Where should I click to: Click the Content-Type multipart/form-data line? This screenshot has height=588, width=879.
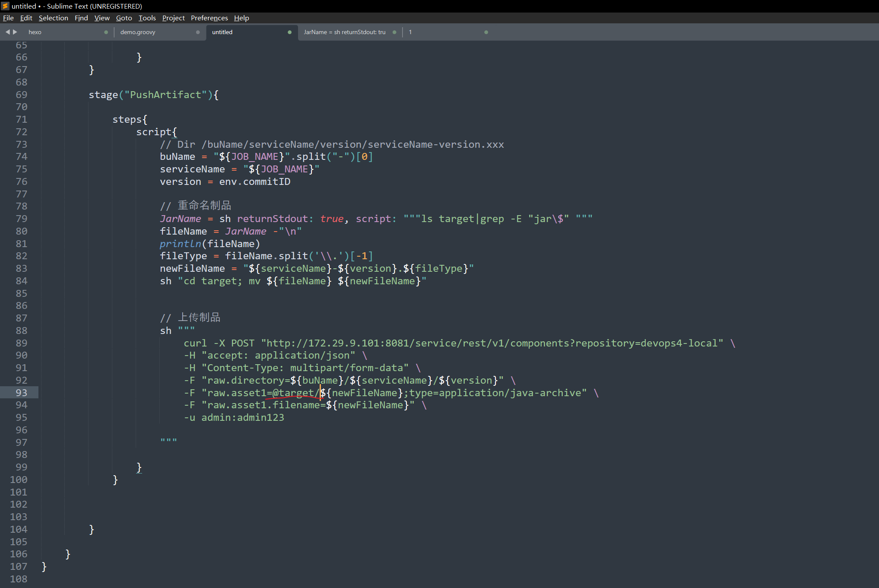(302, 368)
